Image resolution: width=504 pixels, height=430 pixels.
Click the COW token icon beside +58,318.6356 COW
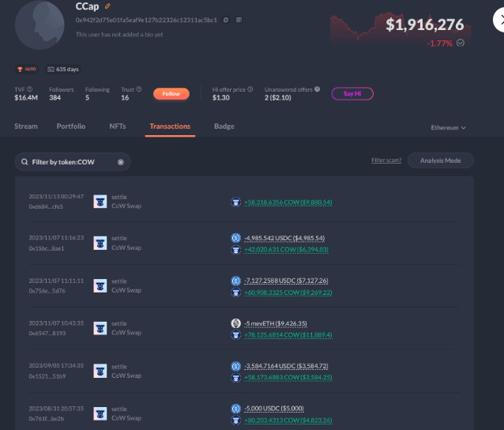point(236,202)
